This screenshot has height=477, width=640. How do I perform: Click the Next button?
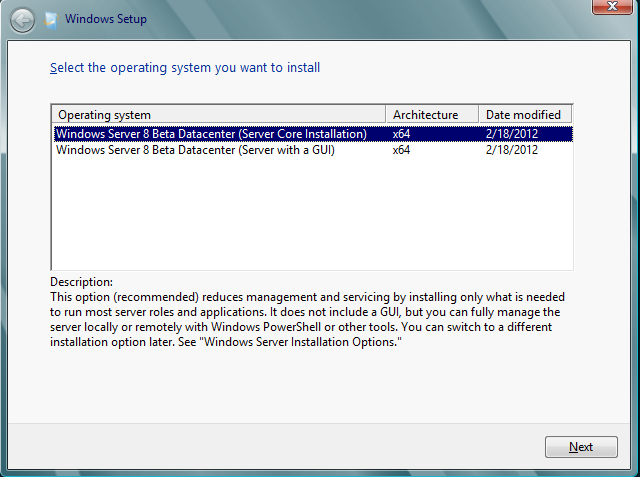(581, 447)
